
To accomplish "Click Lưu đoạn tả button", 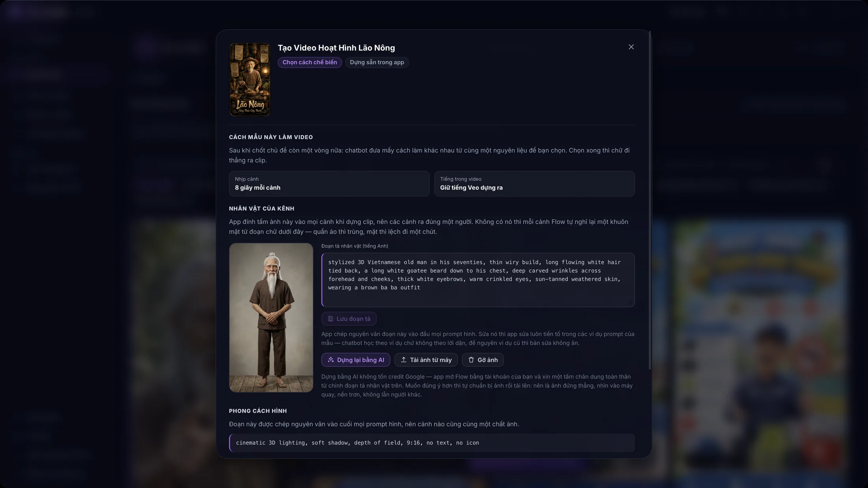I will (x=349, y=319).
